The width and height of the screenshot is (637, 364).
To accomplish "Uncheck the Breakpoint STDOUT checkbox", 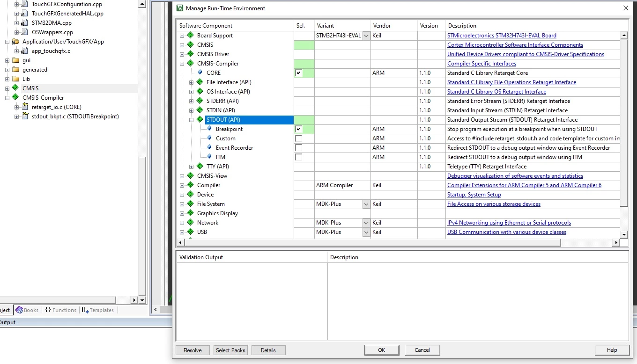I will (298, 129).
